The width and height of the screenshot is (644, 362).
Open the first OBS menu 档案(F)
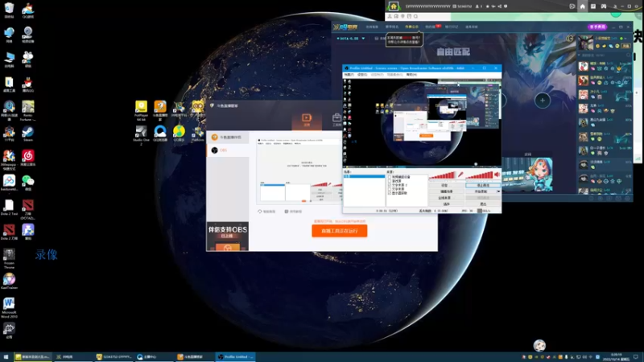pos(349,75)
